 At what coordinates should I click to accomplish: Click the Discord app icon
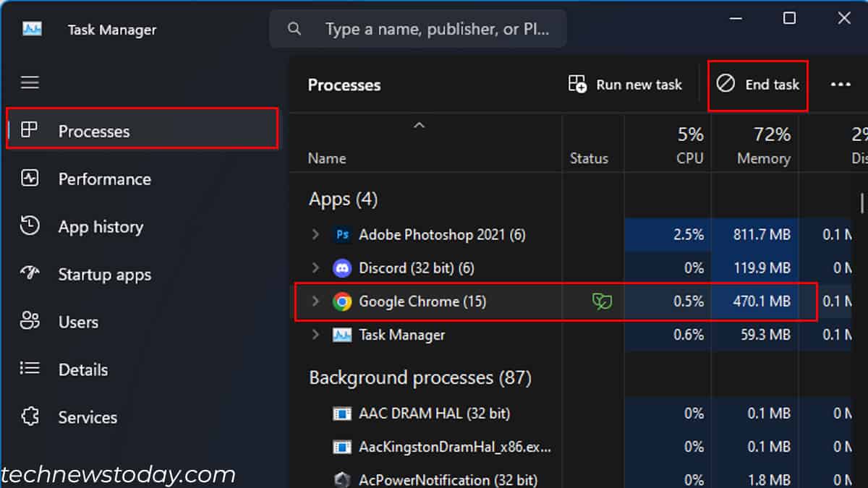coord(342,268)
